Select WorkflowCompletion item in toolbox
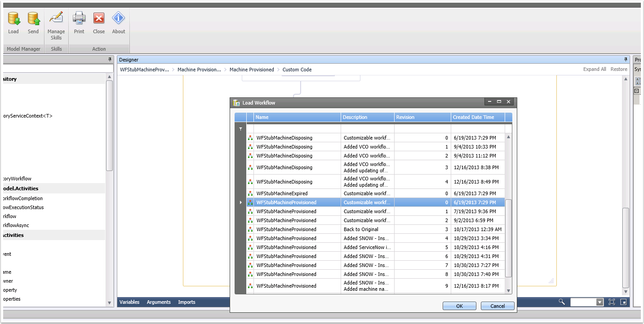 point(22,198)
